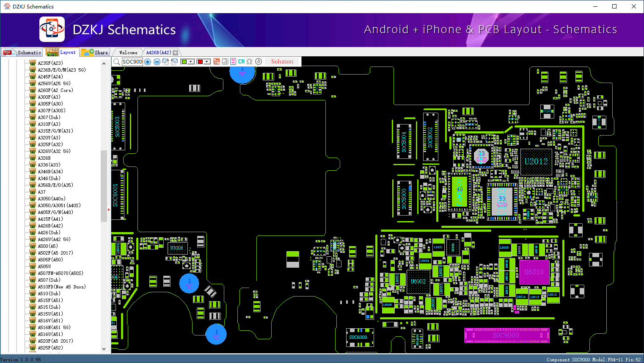This screenshot has height=363, width=644.
Task: Click the rotate-counterclockwise board view icon
Action: tap(174, 62)
